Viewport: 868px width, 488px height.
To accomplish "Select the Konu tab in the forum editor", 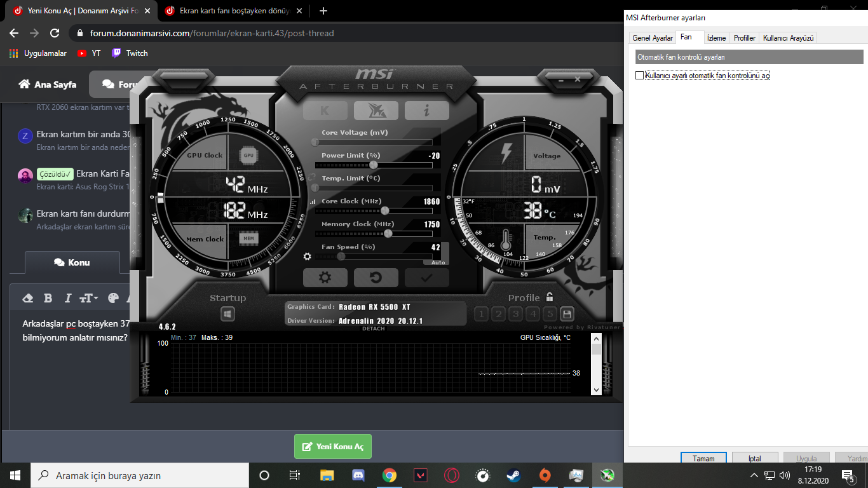I will pyautogui.click(x=72, y=262).
